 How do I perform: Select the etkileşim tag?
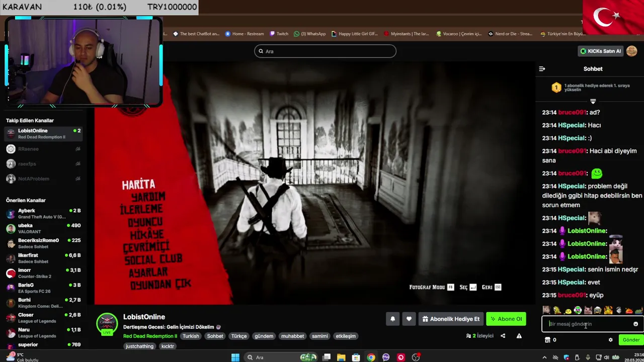(x=346, y=336)
